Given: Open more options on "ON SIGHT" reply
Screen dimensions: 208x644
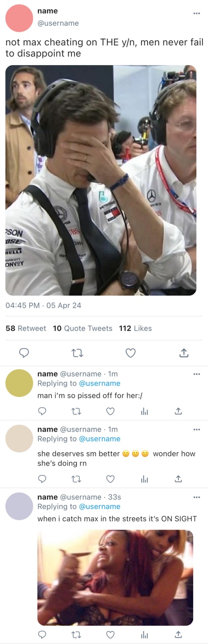Looking at the screenshot, I should click(197, 497).
